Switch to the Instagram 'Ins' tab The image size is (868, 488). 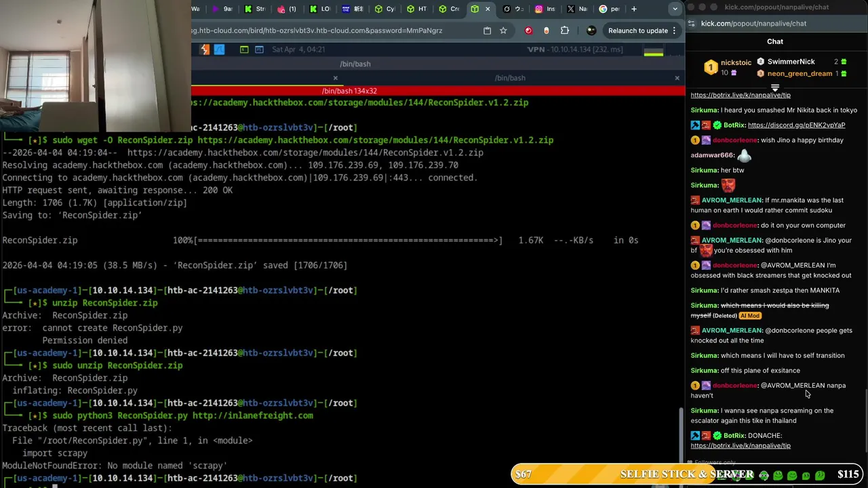545,9
